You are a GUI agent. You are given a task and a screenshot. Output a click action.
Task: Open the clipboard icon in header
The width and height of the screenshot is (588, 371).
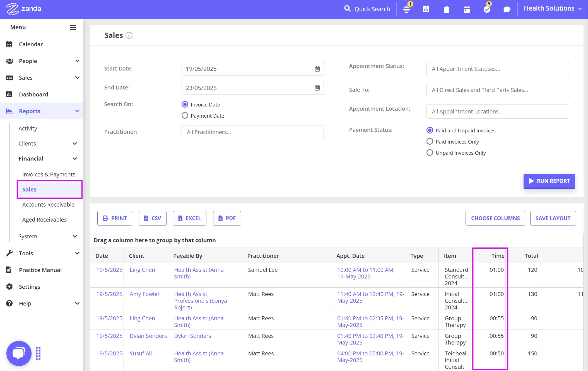[x=447, y=9]
